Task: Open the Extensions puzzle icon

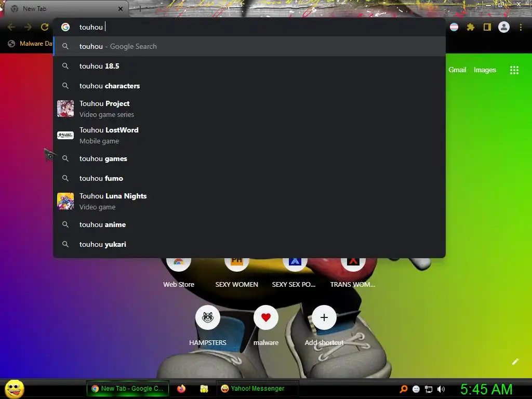Action: point(471,27)
